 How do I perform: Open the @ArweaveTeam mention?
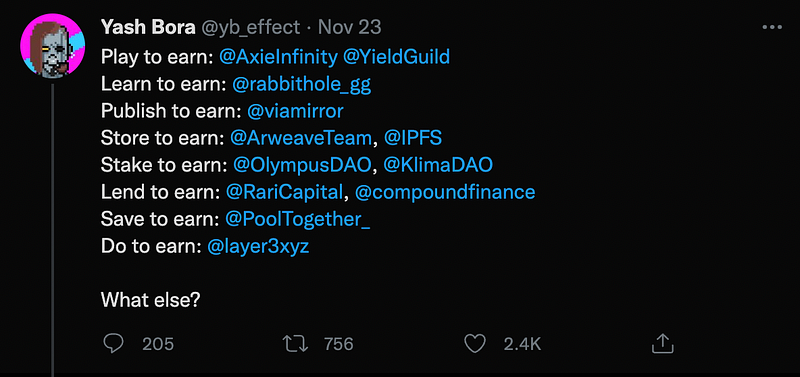301,138
